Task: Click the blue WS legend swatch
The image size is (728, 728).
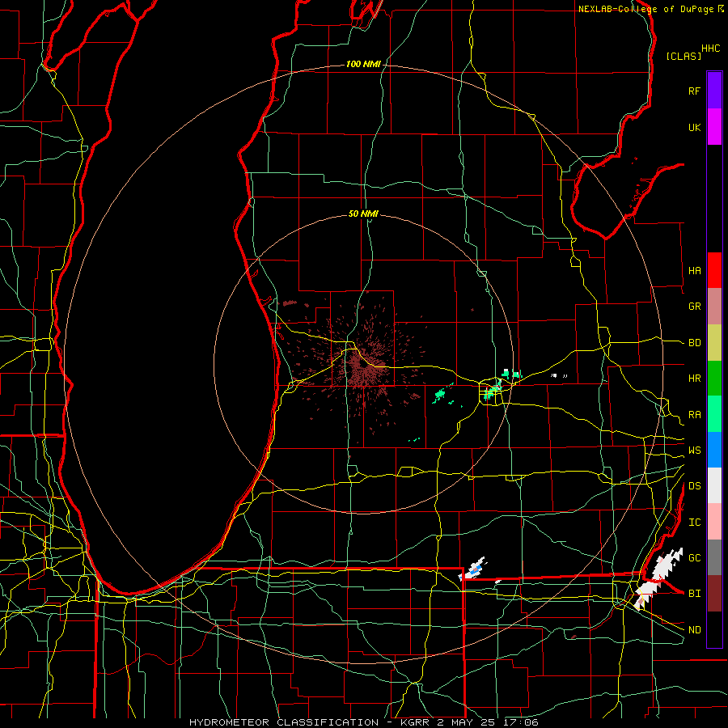Action: point(714,450)
